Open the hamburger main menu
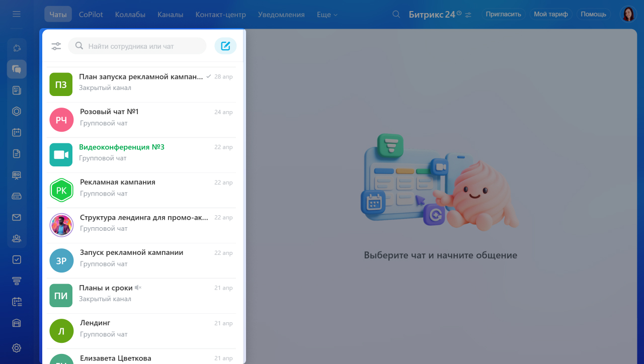This screenshot has height=364, width=644. click(x=17, y=14)
